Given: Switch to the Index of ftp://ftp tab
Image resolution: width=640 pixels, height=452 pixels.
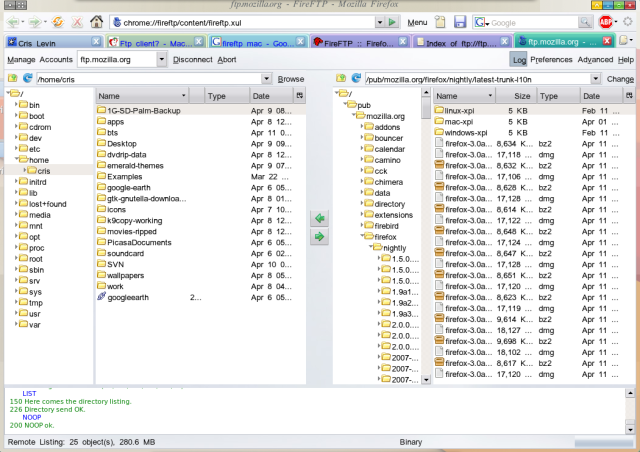Looking at the screenshot, I should 462,42.
